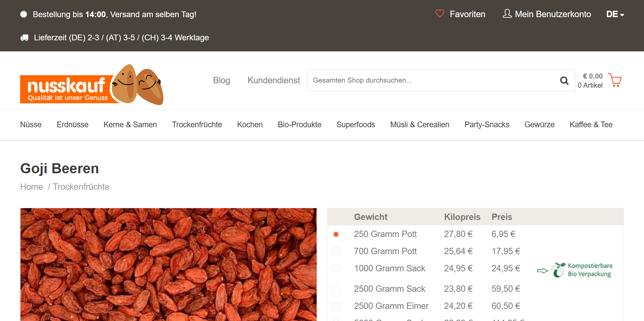
Task: Pick the 2500 Gramm Eimer radio button
Action: coord(336,306)
